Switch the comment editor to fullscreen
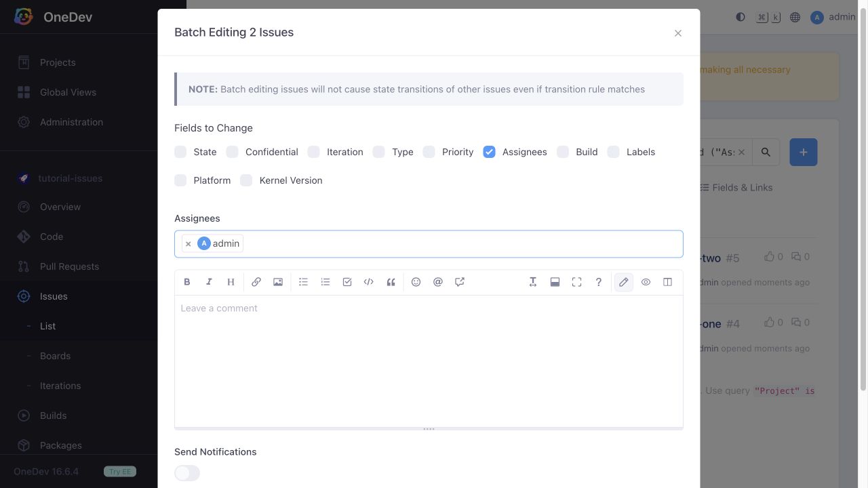This screenshot has width=868, height=488. [x=576, y=282]
